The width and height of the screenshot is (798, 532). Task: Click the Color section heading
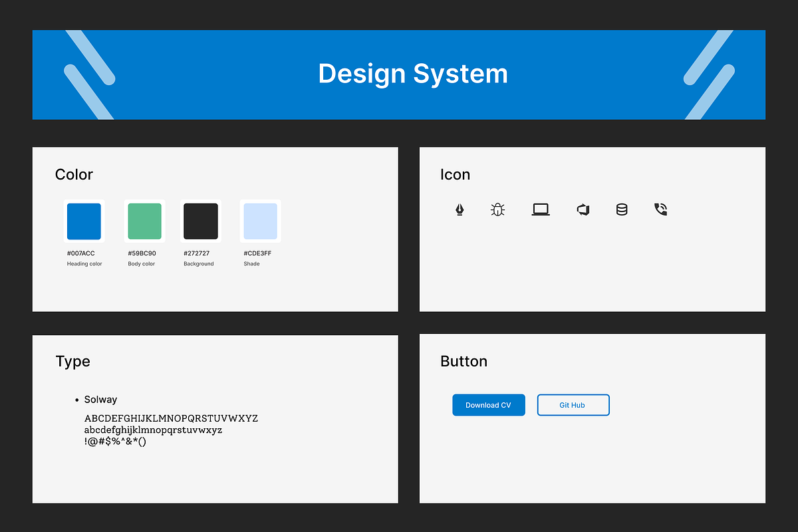click(x=74, y=175)
